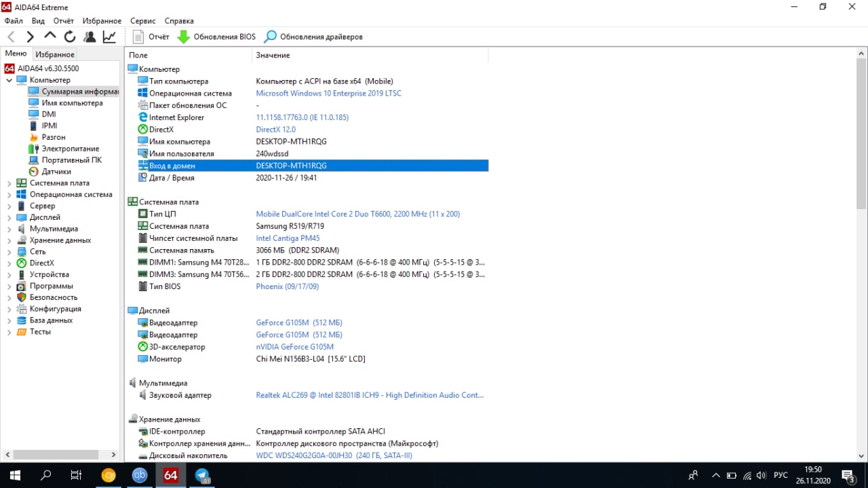
Task: Expand the Сеть tree node
Action: 9,252
